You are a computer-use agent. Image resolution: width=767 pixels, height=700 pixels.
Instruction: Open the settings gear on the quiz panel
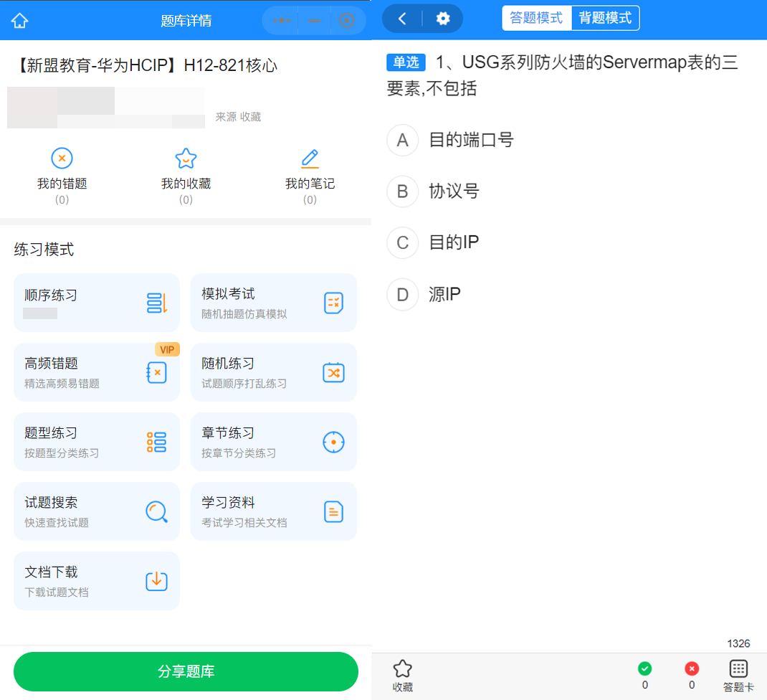click(x=442, y=19)
